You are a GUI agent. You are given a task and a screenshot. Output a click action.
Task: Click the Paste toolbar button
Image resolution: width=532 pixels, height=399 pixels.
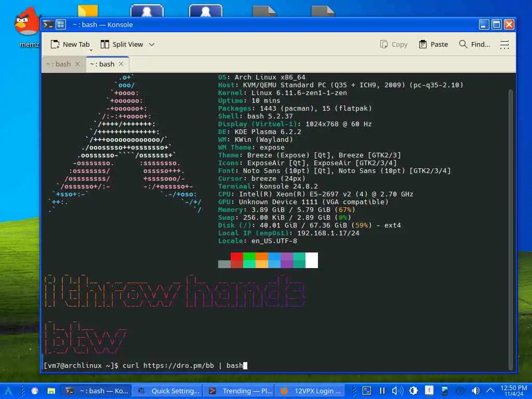433,45
